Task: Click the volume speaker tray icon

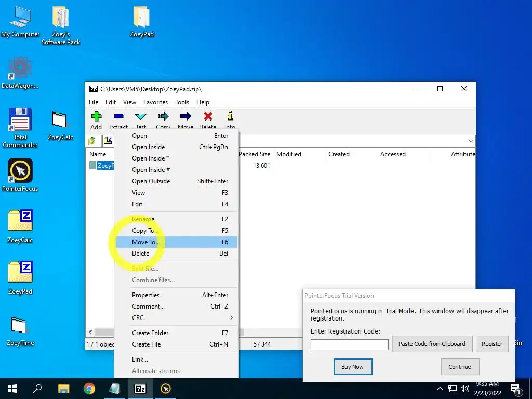Action: point(465,389)
